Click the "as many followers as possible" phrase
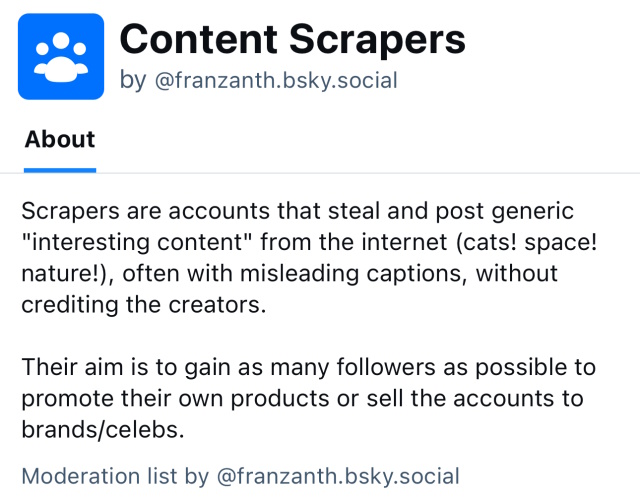Viewport: 640px width, 504px height. pyautogui.click(x=369, y=366)
